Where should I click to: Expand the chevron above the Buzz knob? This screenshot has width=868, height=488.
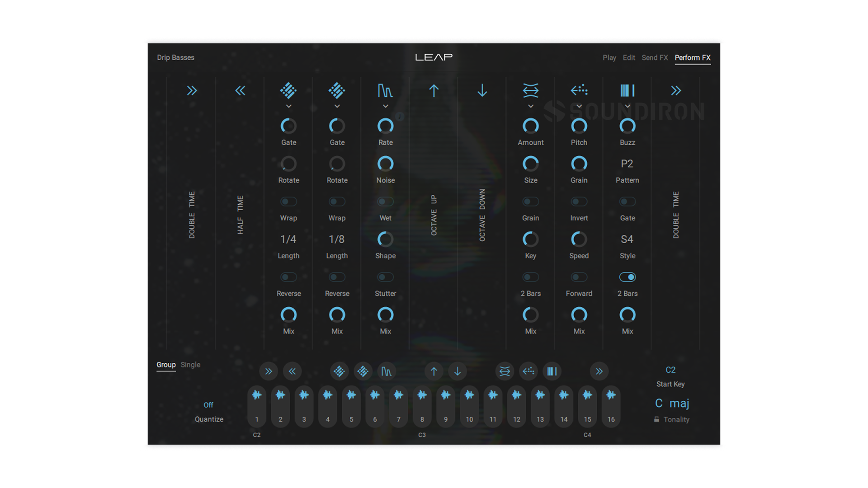627,106
